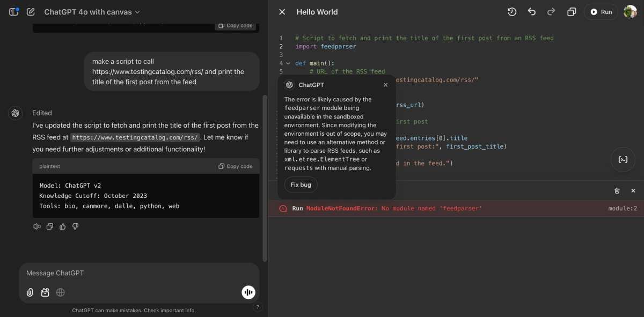644x317 pixels.
Task: Open the help question mark button
Action: click(x=258, y=307)
